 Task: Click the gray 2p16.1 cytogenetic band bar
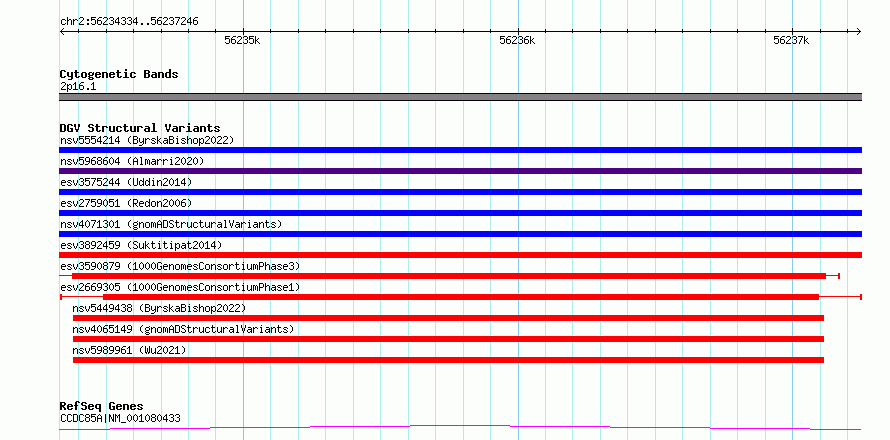pos(460,97)
